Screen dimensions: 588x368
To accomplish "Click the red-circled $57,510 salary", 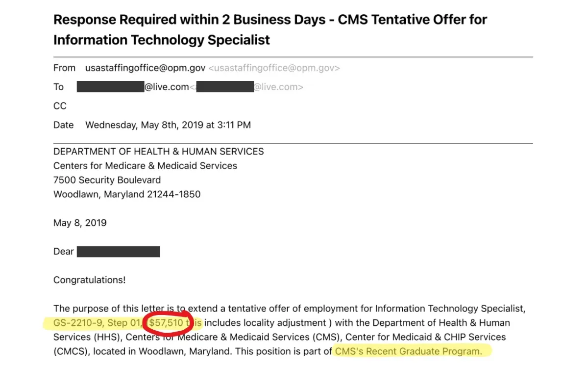I will [x=166, y=323].
